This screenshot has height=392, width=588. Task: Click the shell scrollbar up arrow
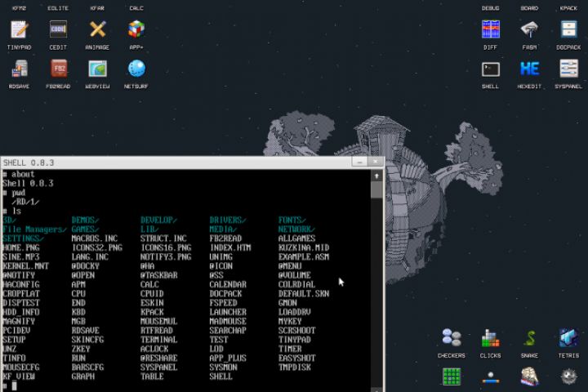coord(376,176)
